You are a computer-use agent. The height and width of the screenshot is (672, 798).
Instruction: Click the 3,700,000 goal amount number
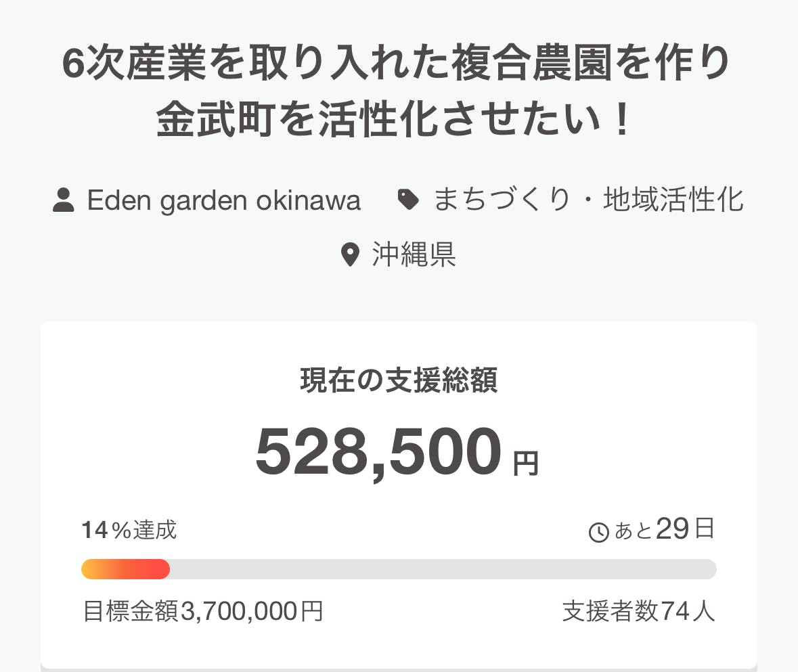tap(239, 612)
